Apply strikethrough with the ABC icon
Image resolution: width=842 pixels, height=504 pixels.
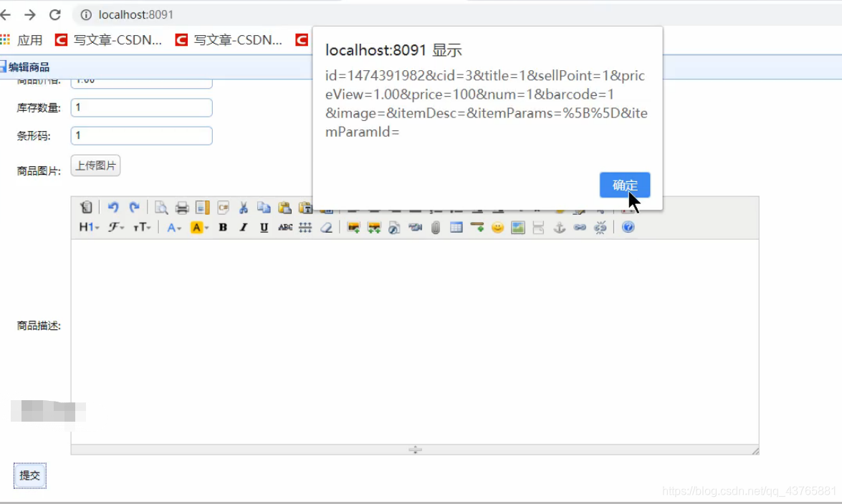coord(284,228)
